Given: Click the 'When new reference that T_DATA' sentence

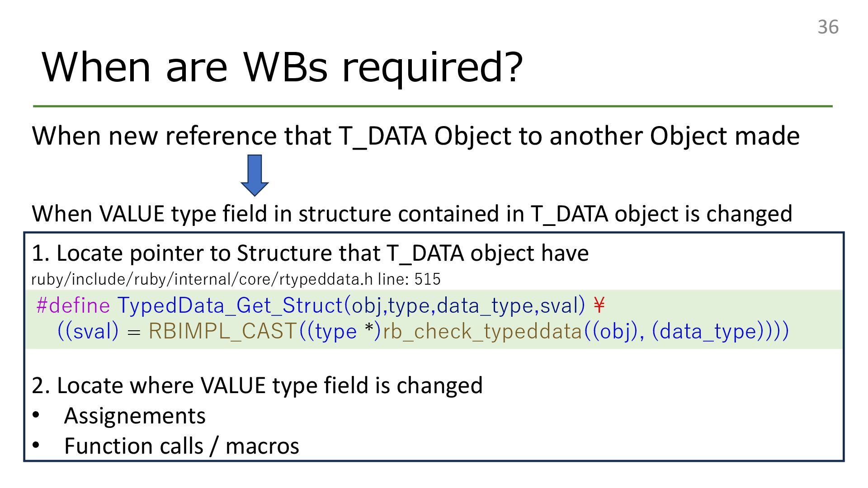Looking at the screenshot, I should [x=416, y=136].
